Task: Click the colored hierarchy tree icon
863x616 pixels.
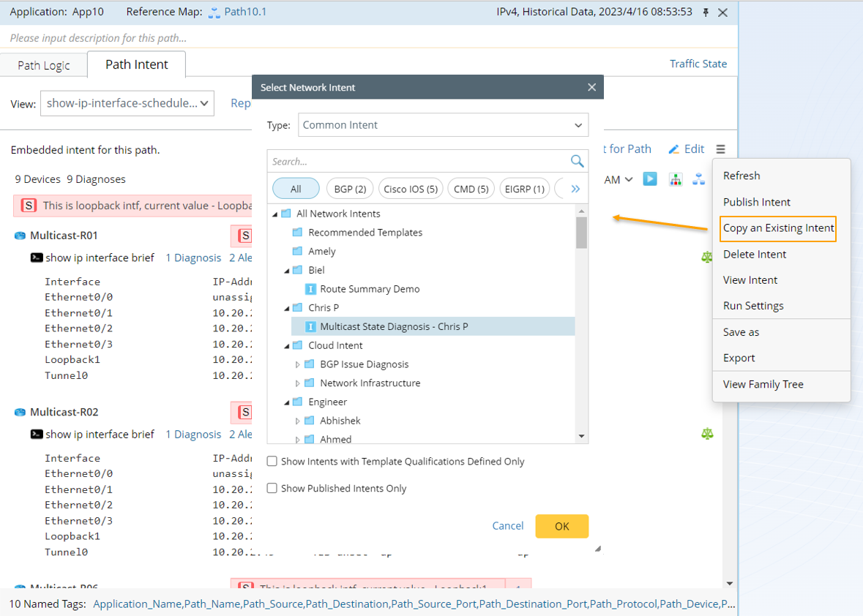Action: click(x=675, y=179)
